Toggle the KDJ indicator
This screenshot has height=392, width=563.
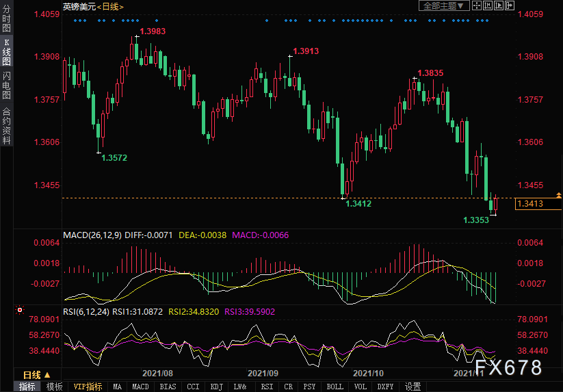click(216, 387)
